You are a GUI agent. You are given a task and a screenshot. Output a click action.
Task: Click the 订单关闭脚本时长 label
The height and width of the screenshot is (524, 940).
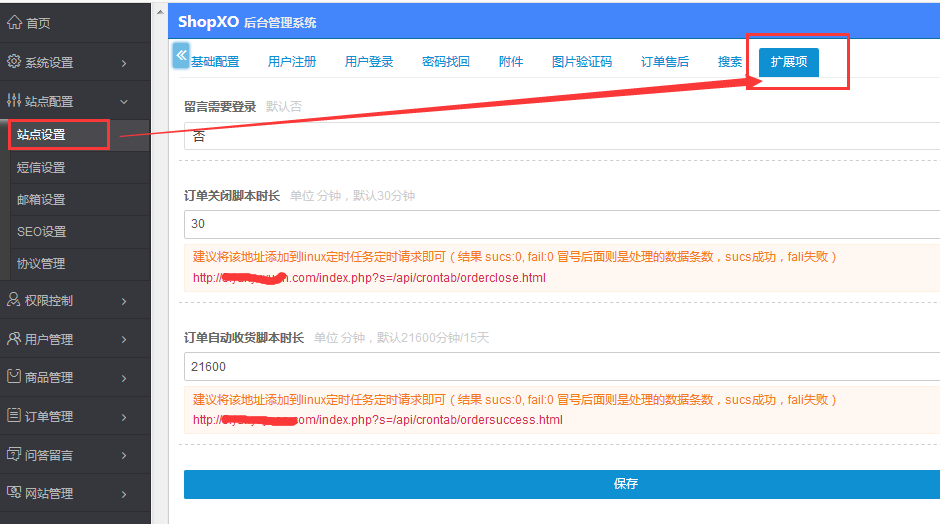tap(232, 196)
